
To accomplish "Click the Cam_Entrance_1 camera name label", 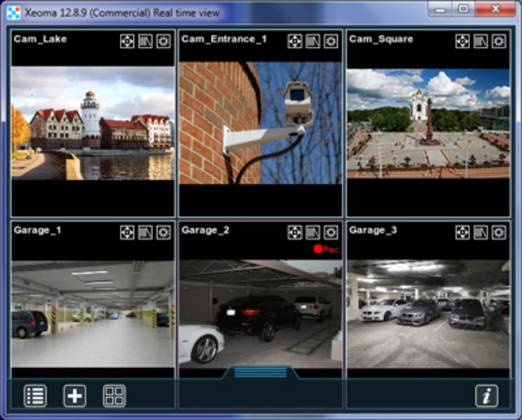I will point(224,39).
